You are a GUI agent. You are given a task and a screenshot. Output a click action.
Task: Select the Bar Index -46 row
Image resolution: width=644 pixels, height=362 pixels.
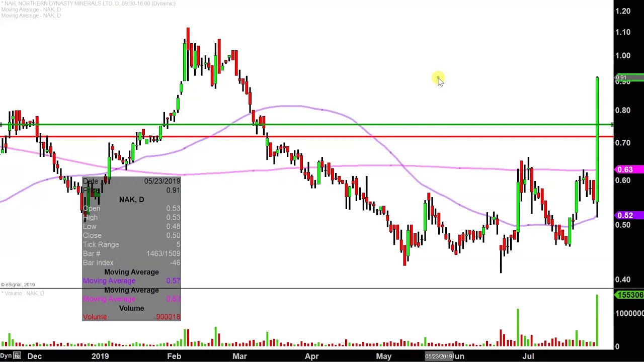click(131, 262)
